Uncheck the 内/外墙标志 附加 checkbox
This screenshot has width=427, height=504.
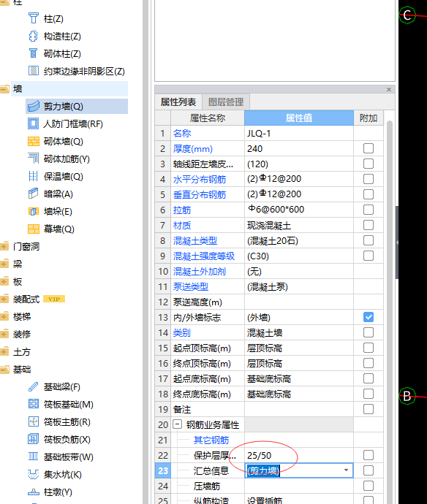pyautogui.click(x=369, y=317)
